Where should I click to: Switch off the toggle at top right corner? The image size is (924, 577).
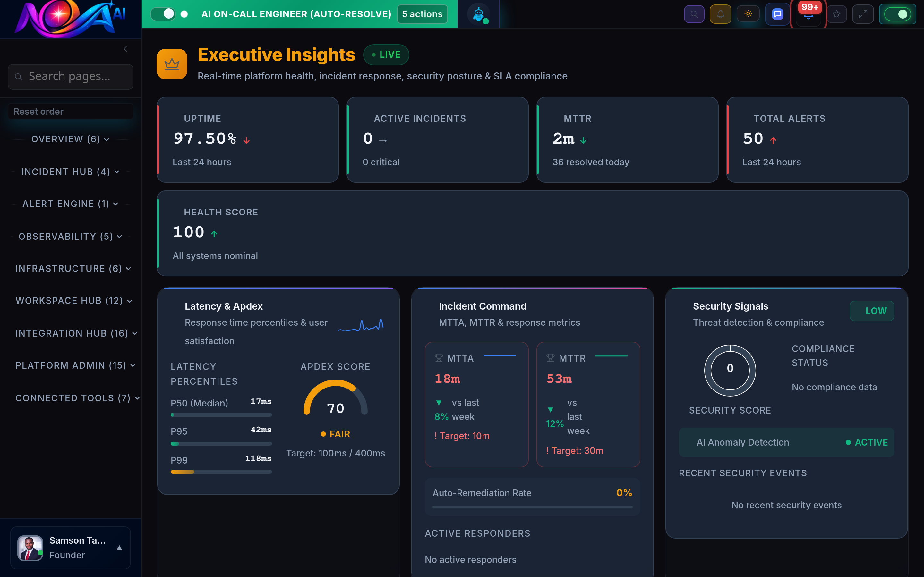click(898, 14)
